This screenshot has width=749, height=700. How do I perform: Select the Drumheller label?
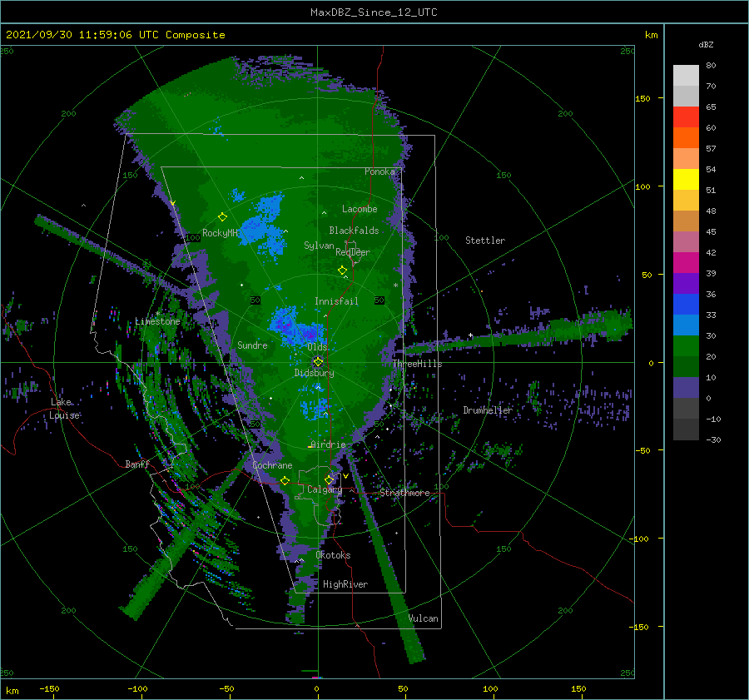point(487,410)
